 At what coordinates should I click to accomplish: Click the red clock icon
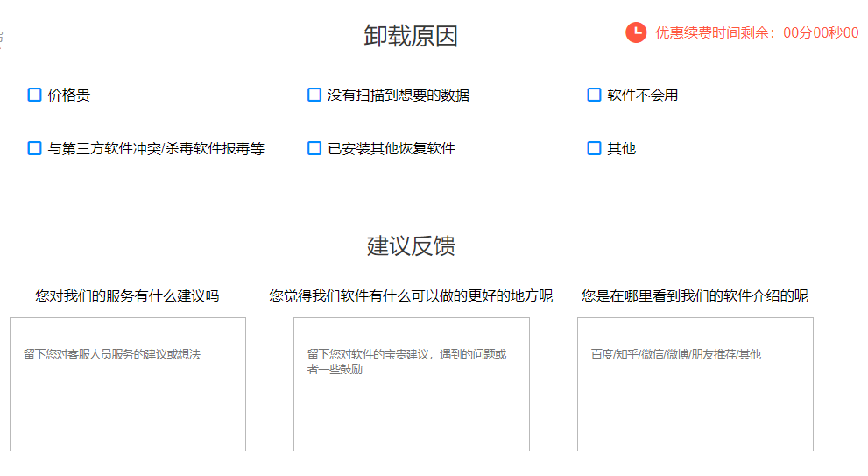[636, 32]
